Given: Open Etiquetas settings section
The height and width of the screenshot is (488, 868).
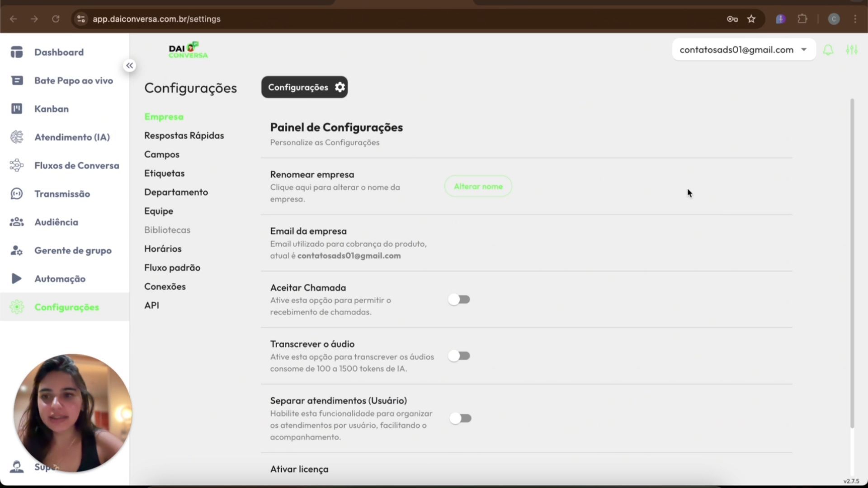Looking at the screenshot, I should (x=164, y=174).
